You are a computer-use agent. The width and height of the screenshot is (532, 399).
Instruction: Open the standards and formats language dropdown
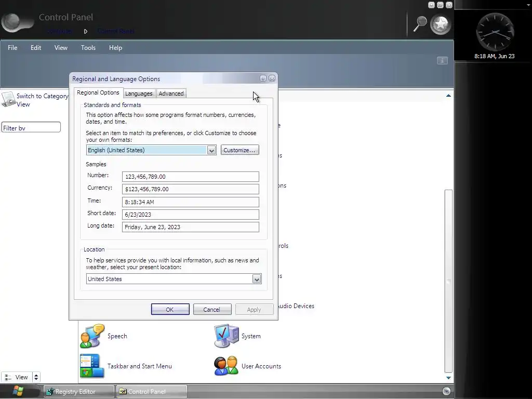[211, 150]
